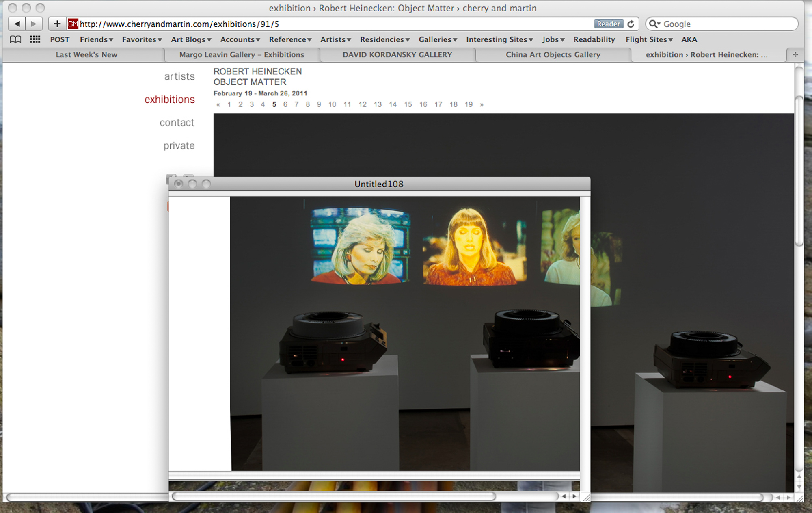Click Safari horizontal scrollbar thumb
Viewport: 812px width, 513px height.
(384, 497)
